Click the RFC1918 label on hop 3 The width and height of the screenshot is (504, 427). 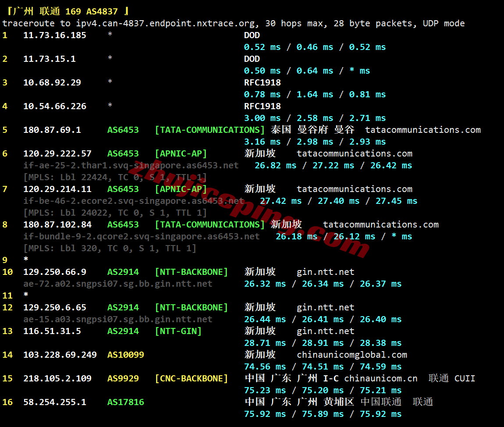tap(262, 82)
